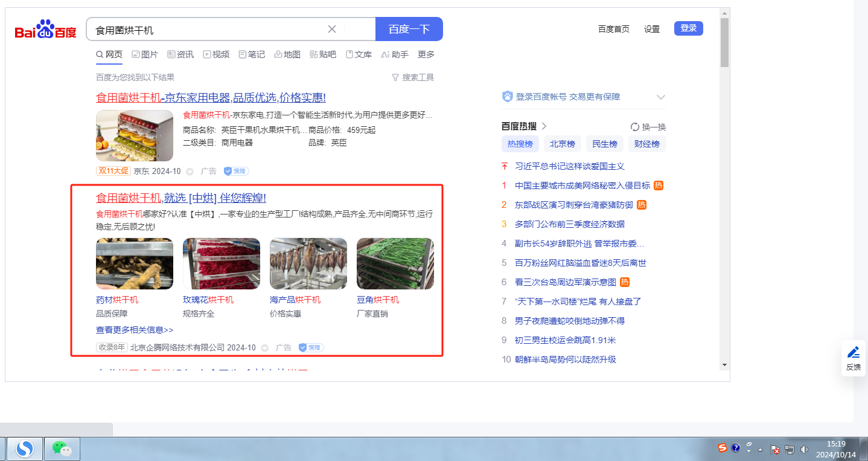
Task: Click the 药材烘干机 thumbnail image
Action: 135,263
